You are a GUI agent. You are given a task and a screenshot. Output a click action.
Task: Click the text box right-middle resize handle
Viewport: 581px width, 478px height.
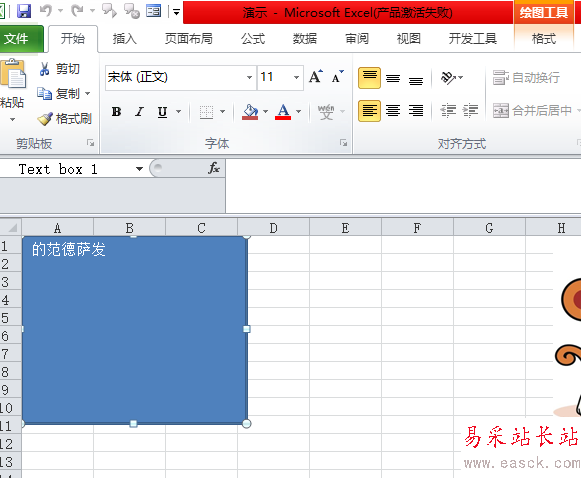click(246, 329)
